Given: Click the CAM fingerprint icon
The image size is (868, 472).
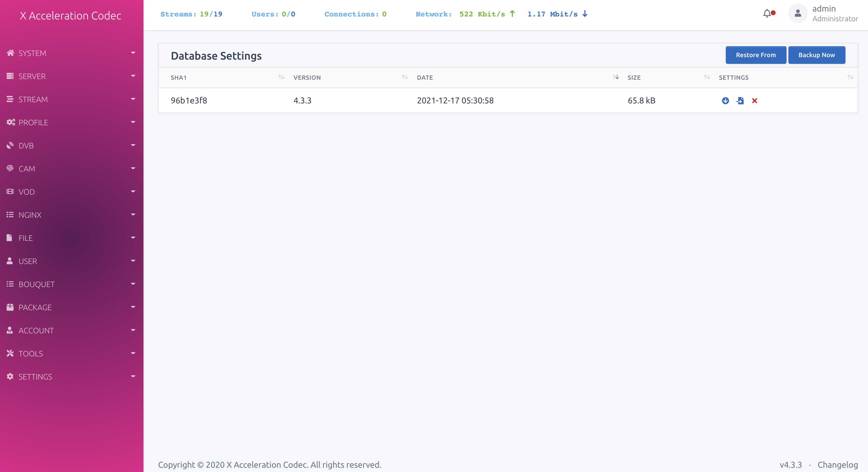Looking at the screenshot, I should (x=10, y=168).
